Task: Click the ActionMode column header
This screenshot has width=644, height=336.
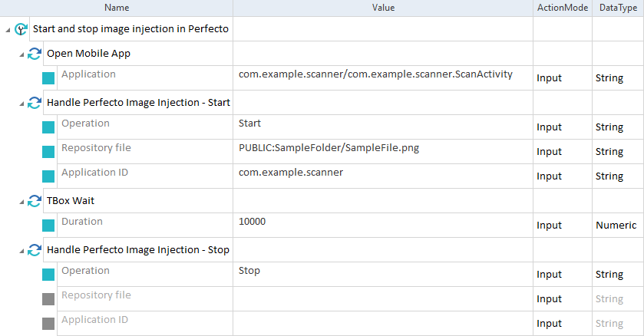Action: 563,8
